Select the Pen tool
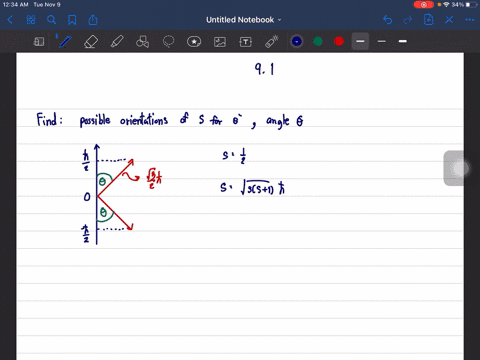480x360 pixels. click(65, 42)
